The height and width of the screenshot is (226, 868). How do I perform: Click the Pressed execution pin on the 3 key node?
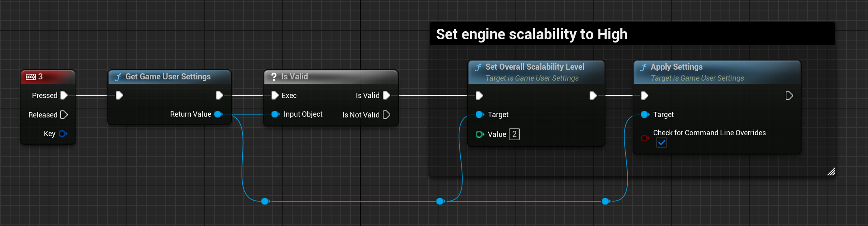tap(64, 95)
